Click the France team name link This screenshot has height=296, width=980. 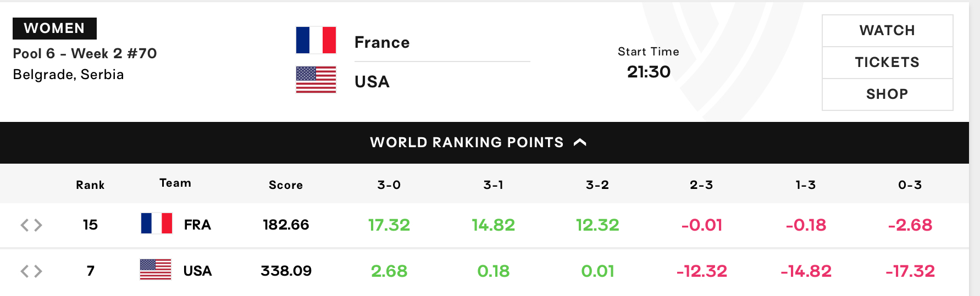click(382, 42)
